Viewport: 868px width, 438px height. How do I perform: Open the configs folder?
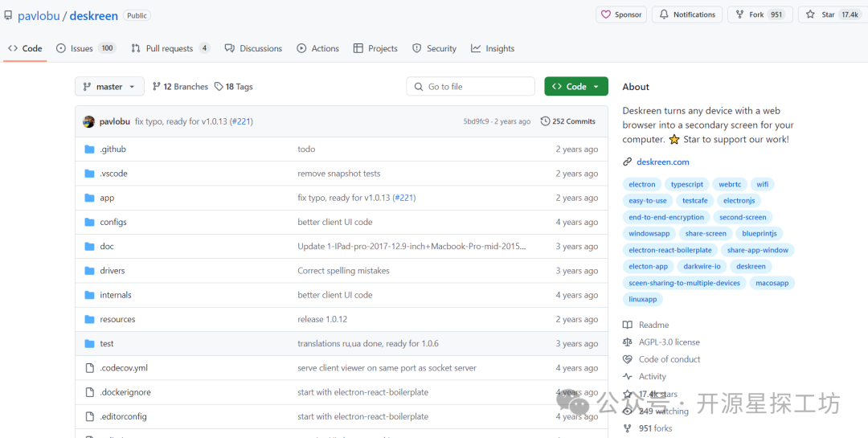(x=113, y=223)
